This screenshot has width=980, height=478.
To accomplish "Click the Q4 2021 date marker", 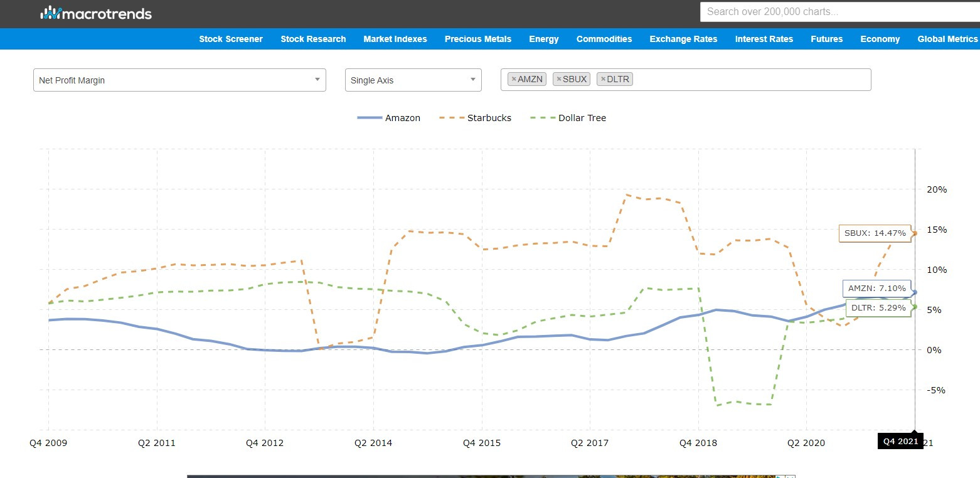I will coord(900,441).
